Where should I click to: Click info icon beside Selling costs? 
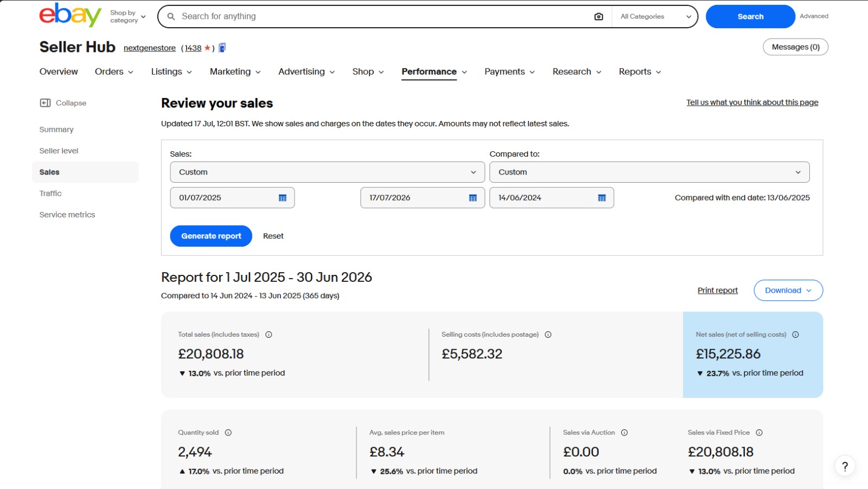[x=548, y=334]
